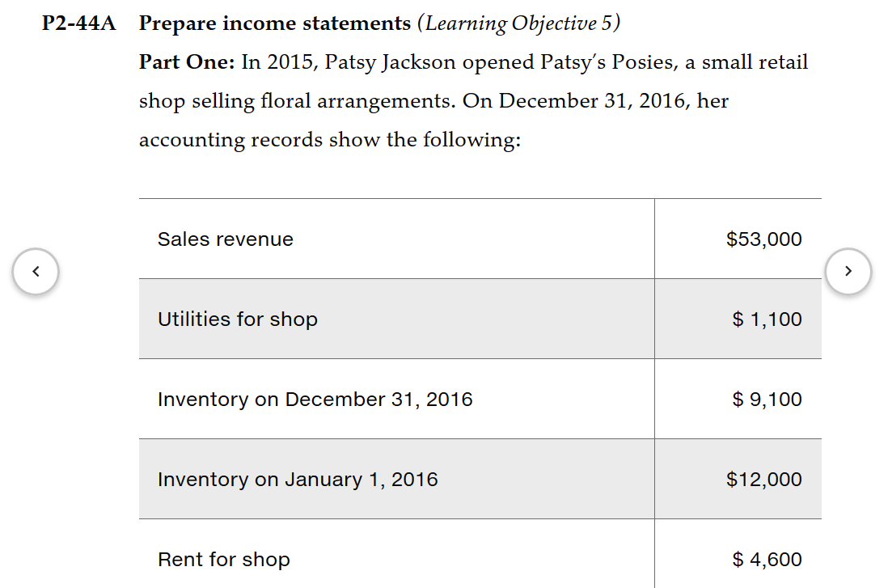Select the Part One label
This screenshot has width=888, height=588.
[x=176, y=62]
